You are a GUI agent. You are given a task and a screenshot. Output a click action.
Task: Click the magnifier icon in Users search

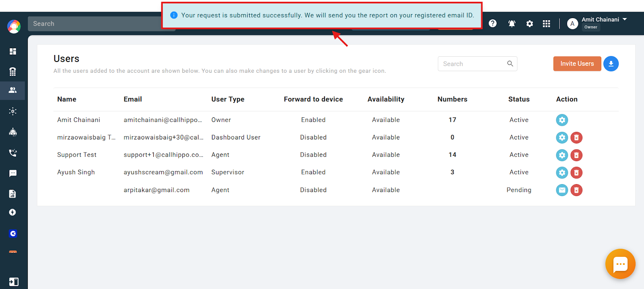click(510, 64)
